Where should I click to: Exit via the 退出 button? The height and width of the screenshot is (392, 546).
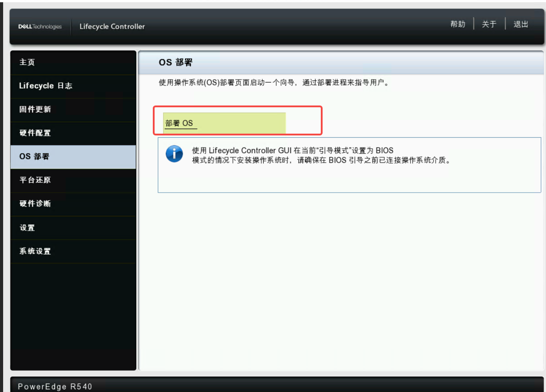coord(521,24)
